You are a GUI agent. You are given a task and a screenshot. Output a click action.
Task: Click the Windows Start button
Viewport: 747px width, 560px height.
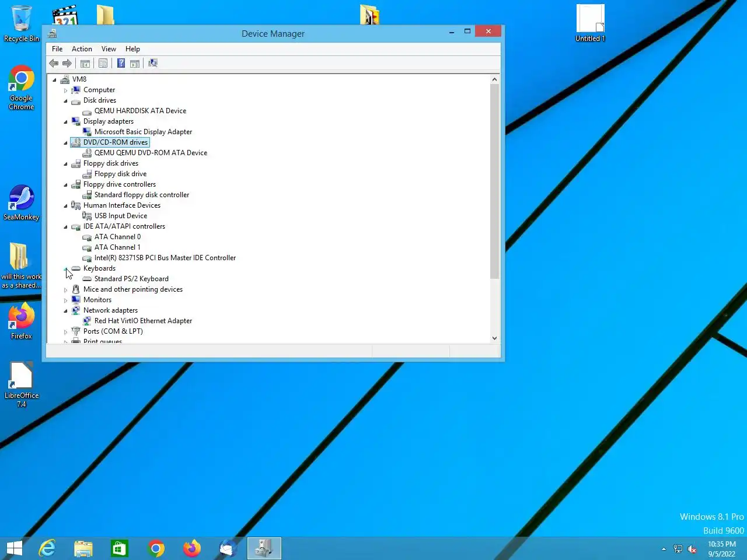(15, 548)
